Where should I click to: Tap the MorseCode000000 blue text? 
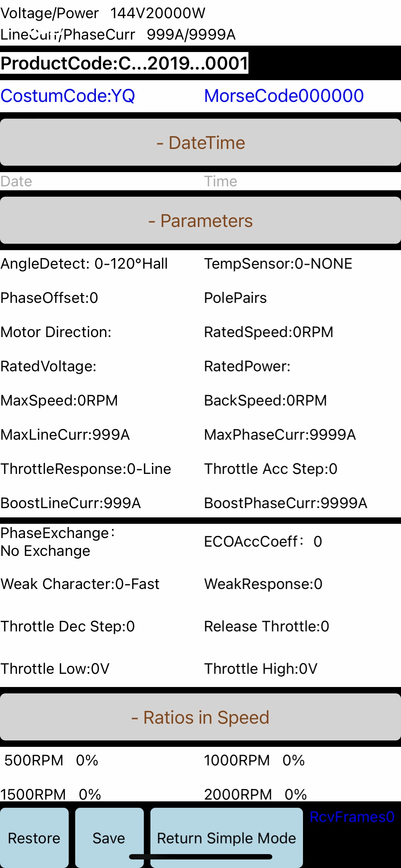click(x=284, y=96)
